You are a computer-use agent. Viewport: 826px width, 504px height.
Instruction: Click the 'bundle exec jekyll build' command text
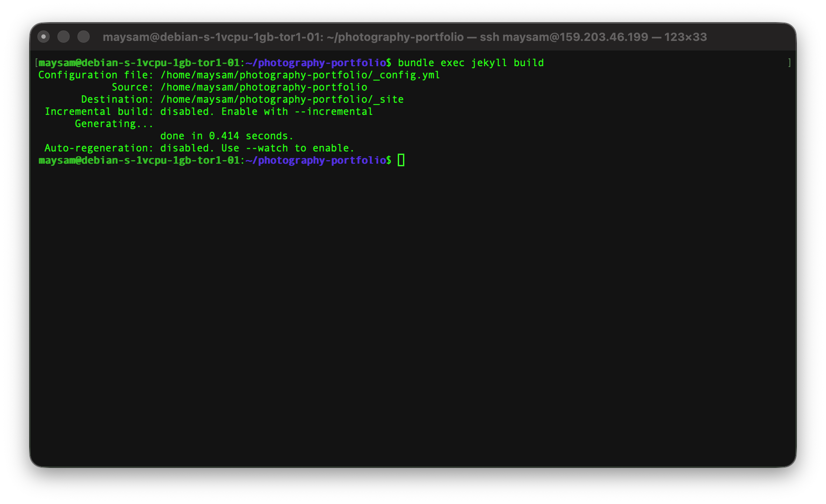tap(471, 63)
